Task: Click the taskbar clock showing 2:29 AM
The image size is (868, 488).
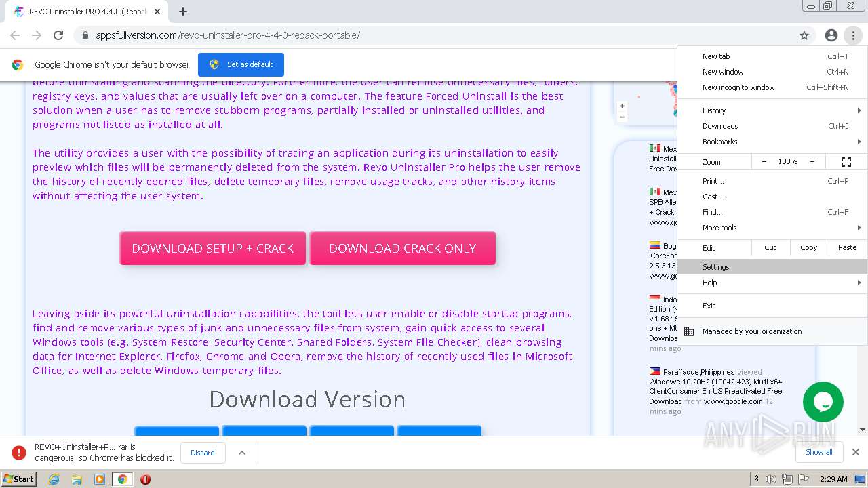Action: point(833,479)
